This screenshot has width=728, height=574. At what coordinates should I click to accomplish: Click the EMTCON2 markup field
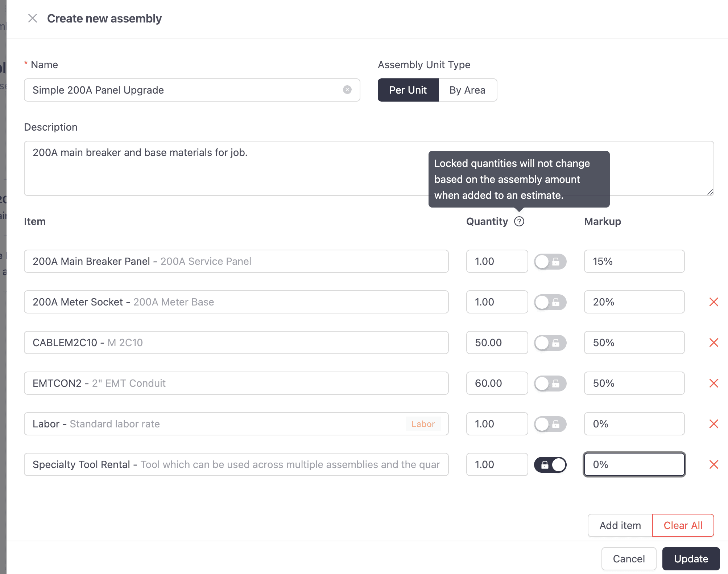coord(634,383)
